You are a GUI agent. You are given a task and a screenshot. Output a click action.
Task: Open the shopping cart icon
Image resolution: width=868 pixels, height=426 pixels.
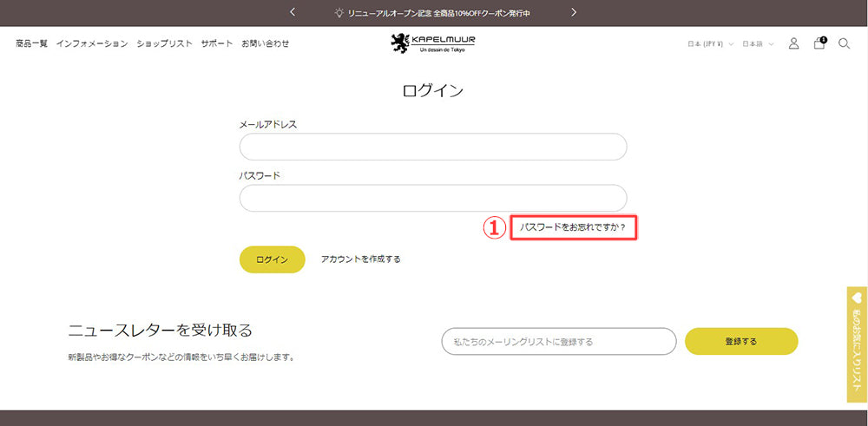[819, 43]
